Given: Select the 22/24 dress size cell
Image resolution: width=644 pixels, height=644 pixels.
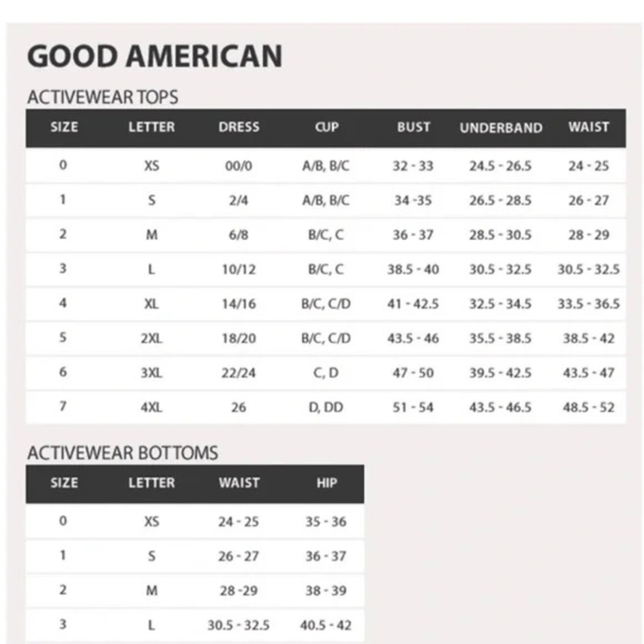Looking at the screenshot, I should 239,373.
